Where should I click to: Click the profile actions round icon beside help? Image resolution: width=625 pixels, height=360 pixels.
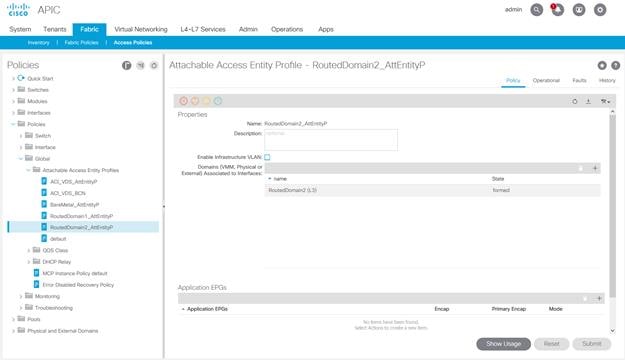602,65
